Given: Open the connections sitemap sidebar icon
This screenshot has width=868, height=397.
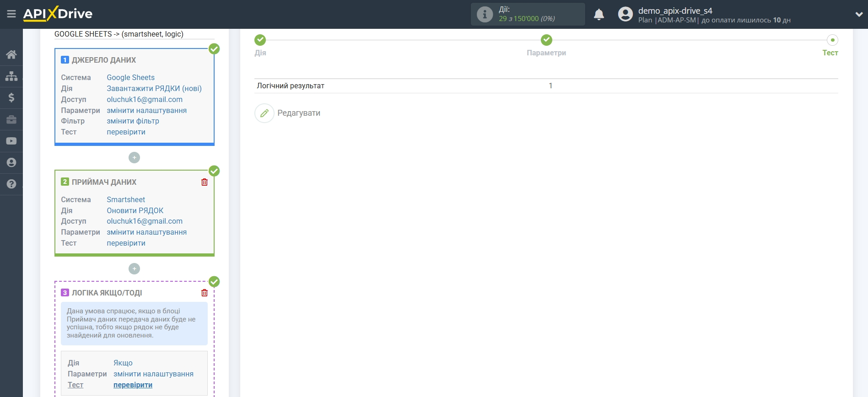Looking at the screenshot, I should point(11,76).
